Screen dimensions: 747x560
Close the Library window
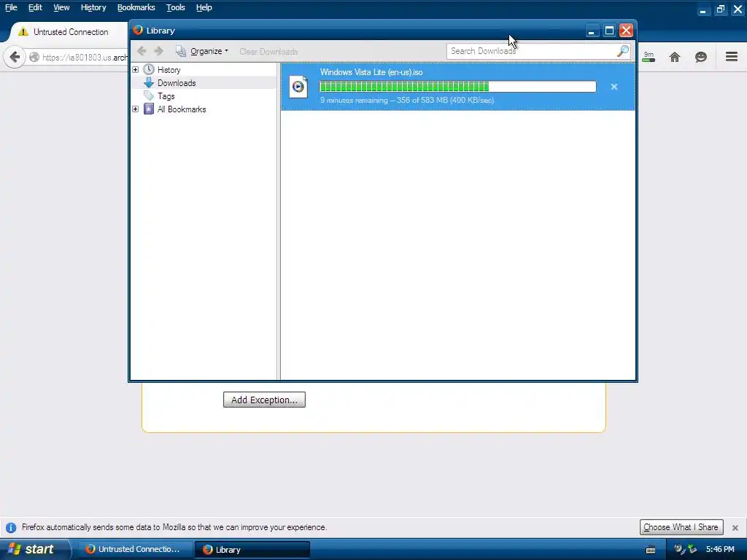[626, 31]
